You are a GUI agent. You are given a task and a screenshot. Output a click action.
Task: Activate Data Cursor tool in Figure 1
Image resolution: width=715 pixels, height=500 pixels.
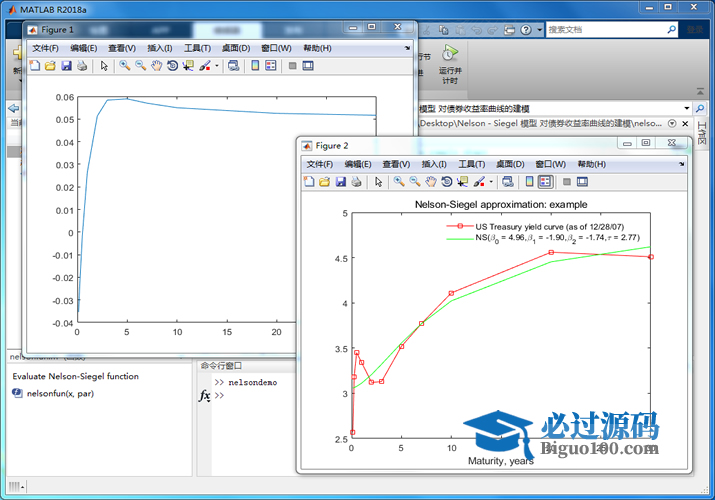188,66
